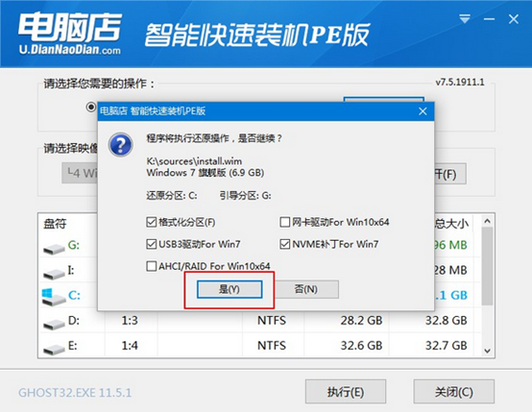Click the '1:4' cell in E: row
The image size is (532, 412).
coord(130,346)
